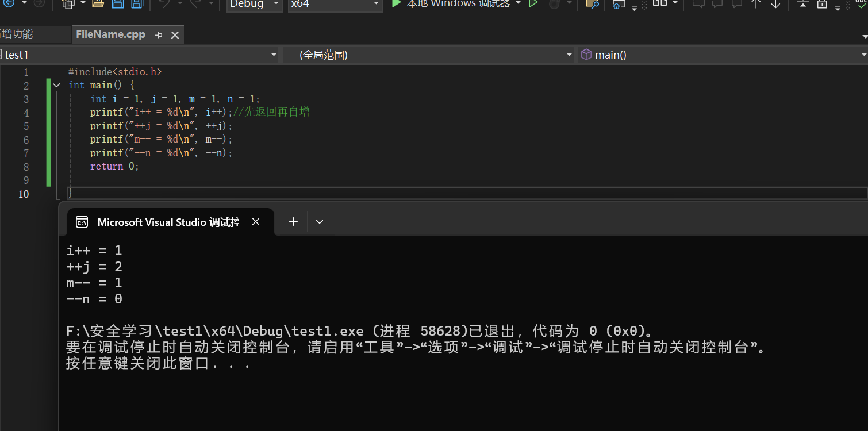Viewport: 868px width, 431px height.
Task: Open the x64 platform dropdown
Action: (x=335, y=4)
